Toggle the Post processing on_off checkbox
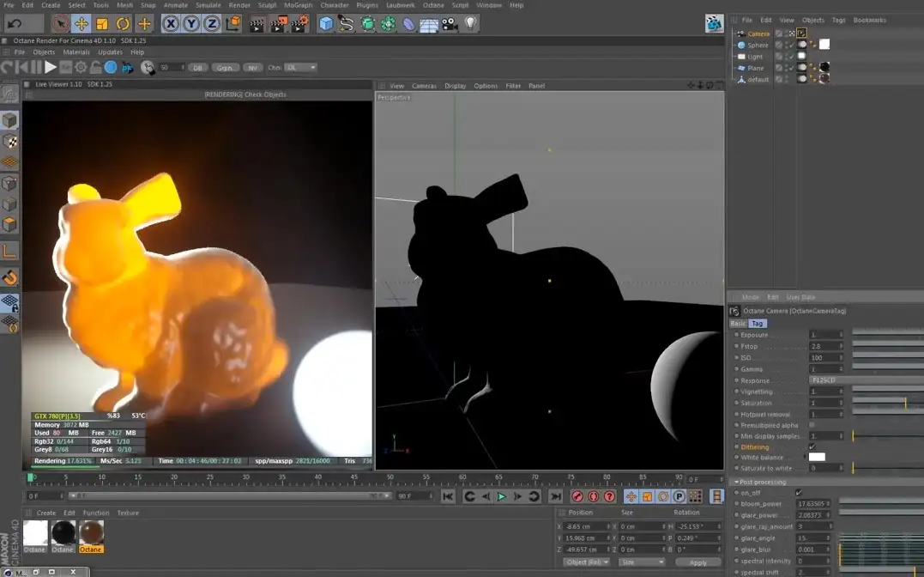Screen dimensions: 924x577 [799, 493]
